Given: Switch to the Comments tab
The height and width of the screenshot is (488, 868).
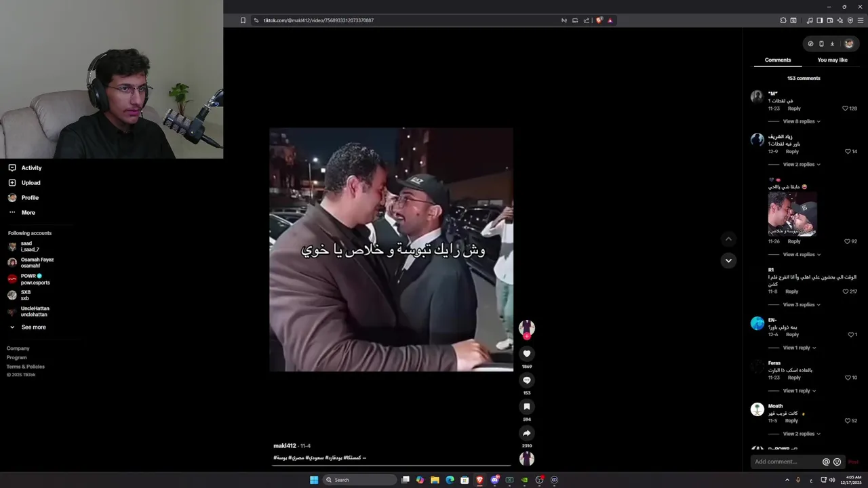Looking at the screenshot, I should (778, 60).
